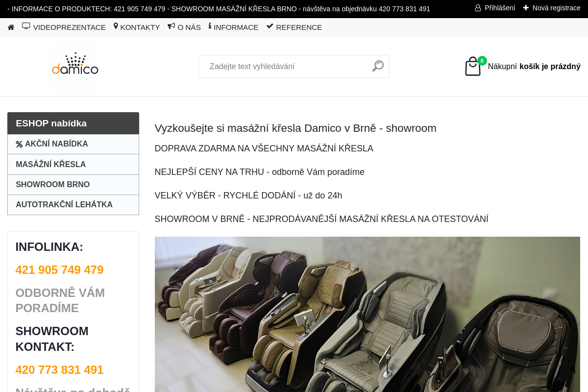Click the megaphone icon beside O NÁS
The height and width of the screenshot is (392, 588).
(x=171, y=26)
